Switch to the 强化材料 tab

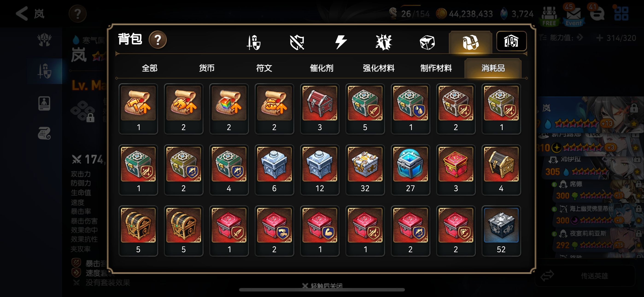coord(378,68)
